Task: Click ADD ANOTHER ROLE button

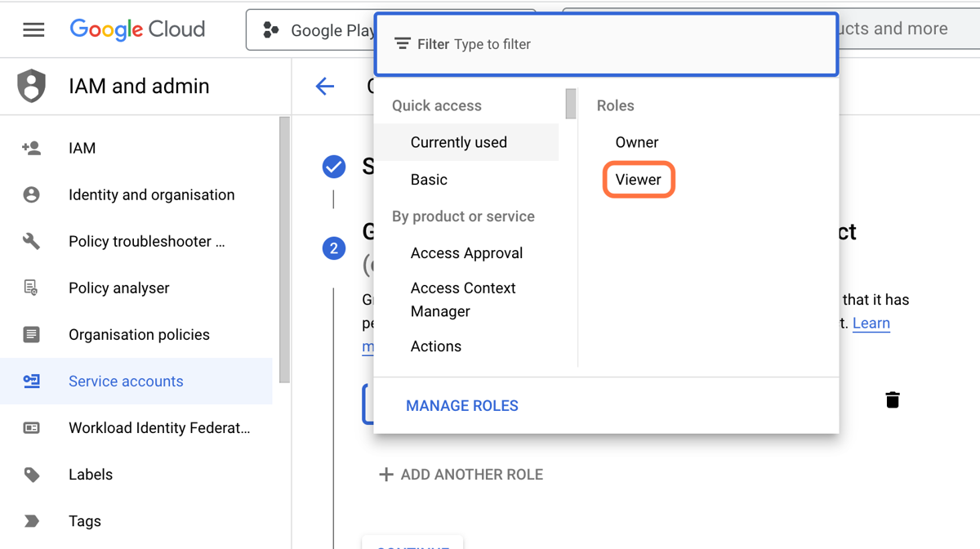Action: click(x=461, y=475)
